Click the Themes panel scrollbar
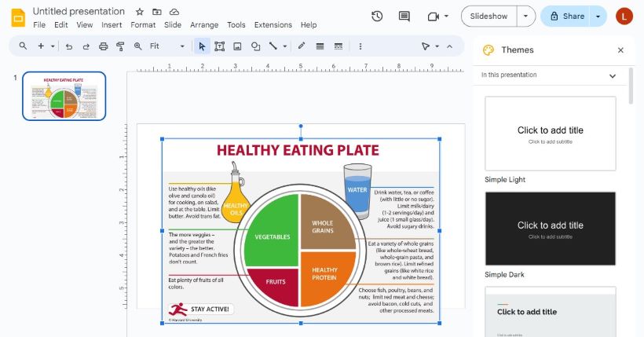This screenshot has width=644, height=337. [x=631, y=86]
